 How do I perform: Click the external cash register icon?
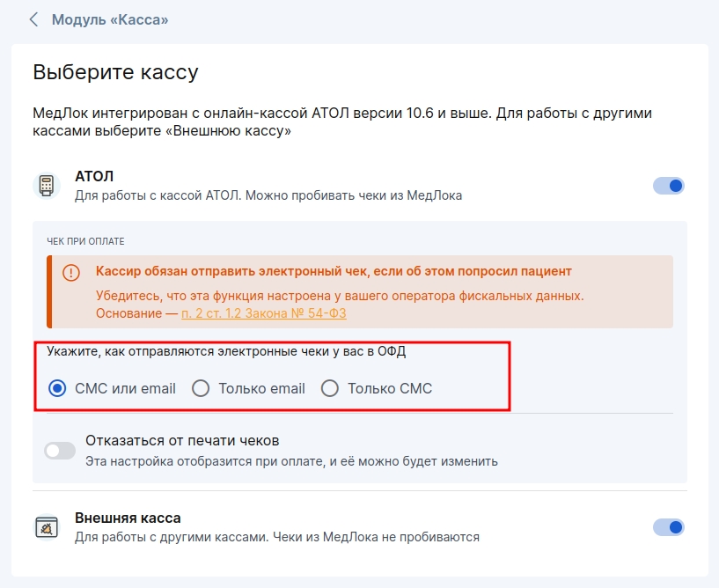click(46, 526)
